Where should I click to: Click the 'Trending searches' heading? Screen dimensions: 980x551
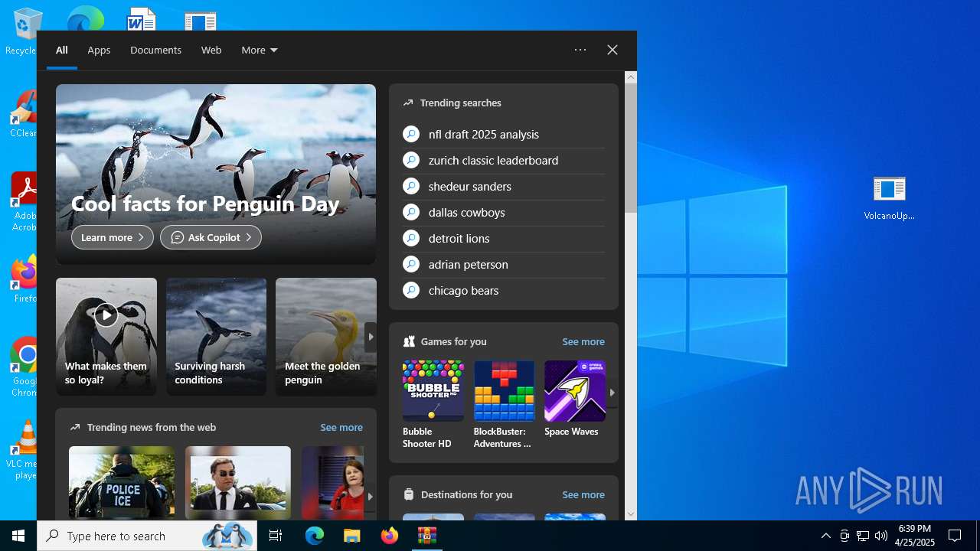[x=461, y=103]
